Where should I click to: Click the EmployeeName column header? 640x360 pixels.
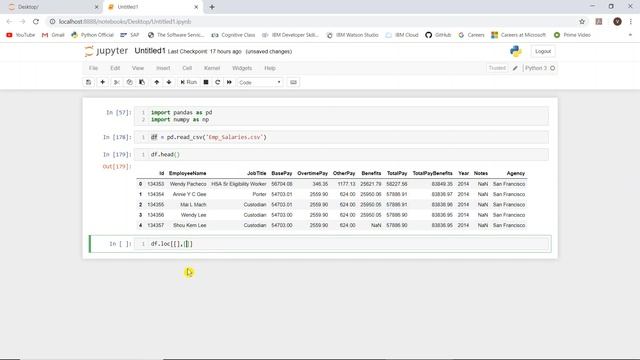[187, 173]
